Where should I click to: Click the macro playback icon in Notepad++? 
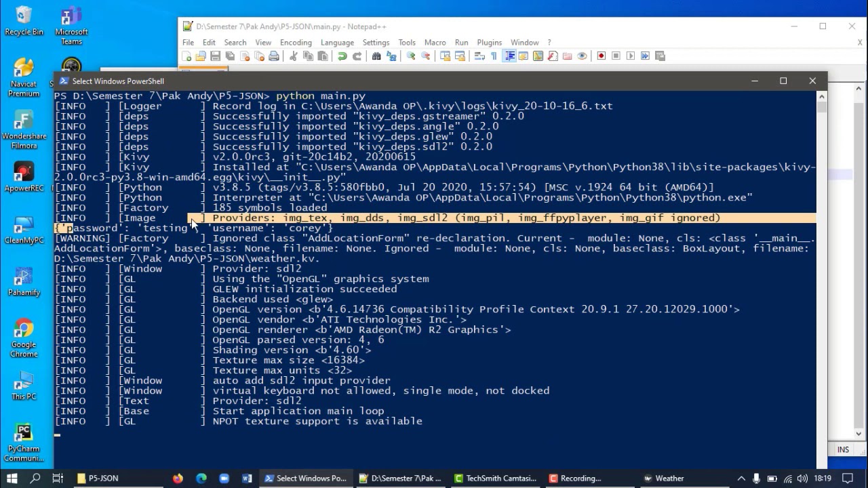631,56
